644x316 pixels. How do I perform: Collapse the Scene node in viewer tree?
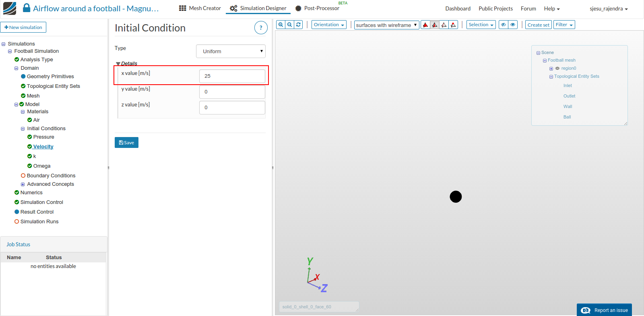(x=538, y=53)
